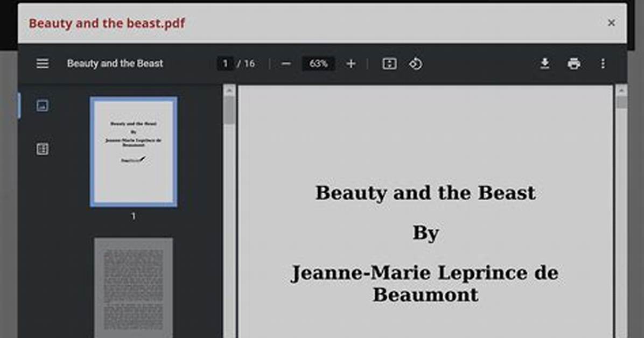
Task: Click the '/ 16' total pages text
Action: click(x=246, y=64)
